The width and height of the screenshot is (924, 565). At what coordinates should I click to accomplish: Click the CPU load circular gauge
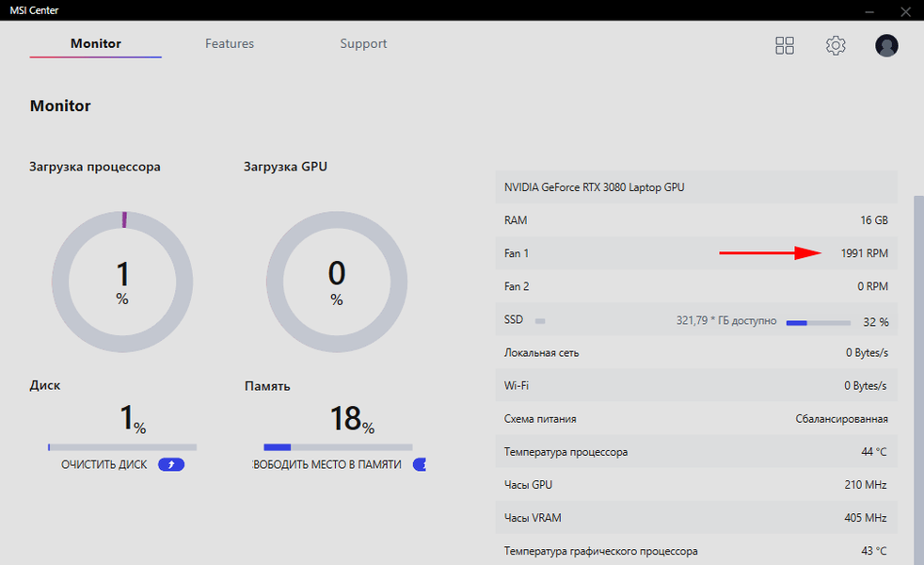point(122,282)
